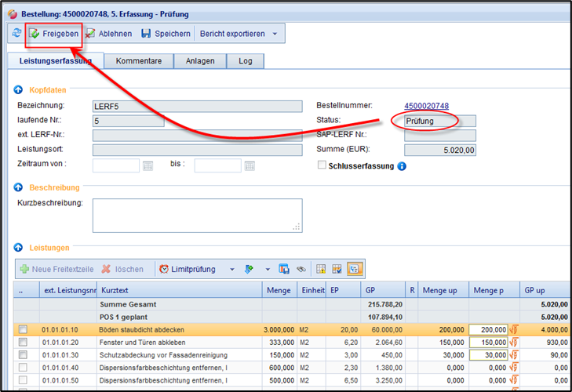Open order number link 4500020748
This screenshot has width=572, height=392.
point(426,106)
